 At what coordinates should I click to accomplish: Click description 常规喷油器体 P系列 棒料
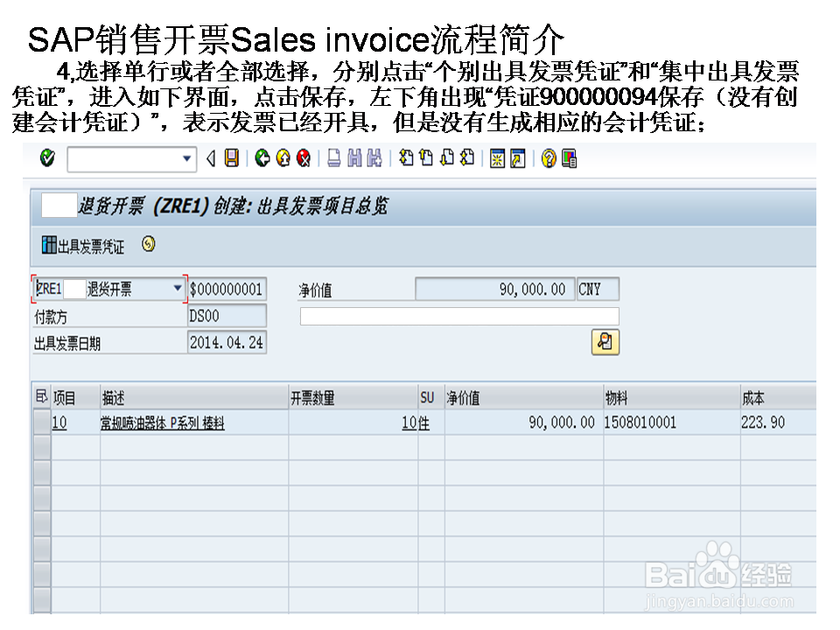163,423
